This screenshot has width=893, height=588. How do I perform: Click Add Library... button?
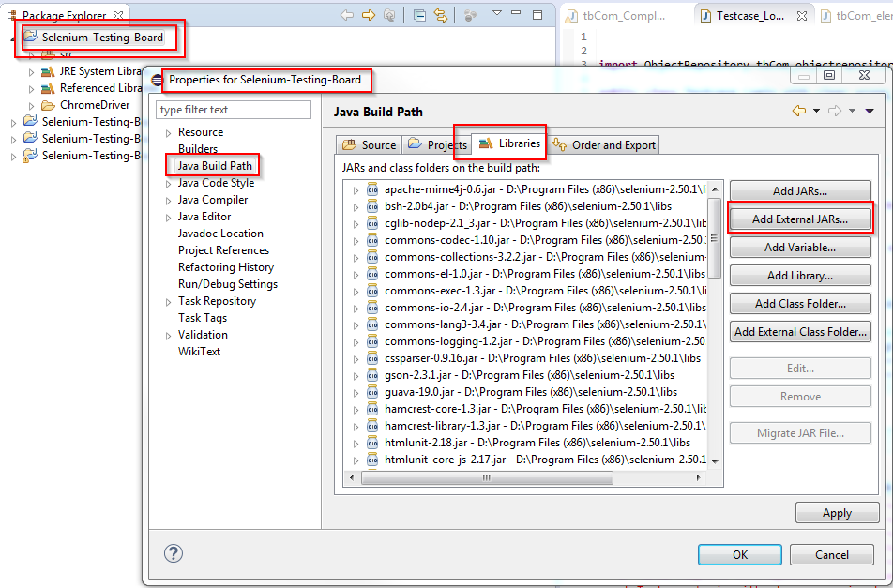click(x=800, y=276)
